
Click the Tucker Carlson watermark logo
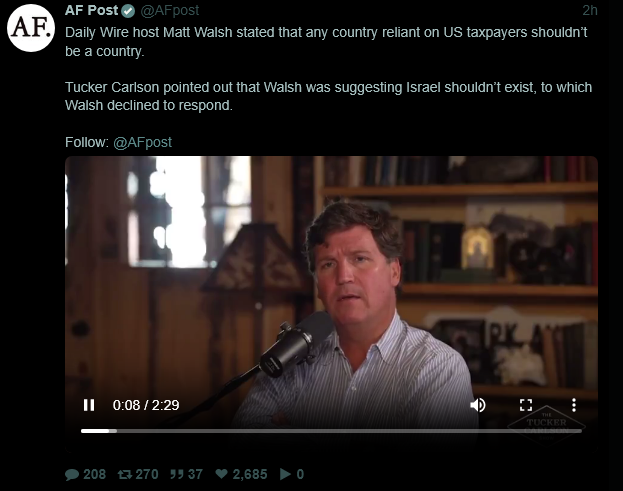(x=546, y=424)
